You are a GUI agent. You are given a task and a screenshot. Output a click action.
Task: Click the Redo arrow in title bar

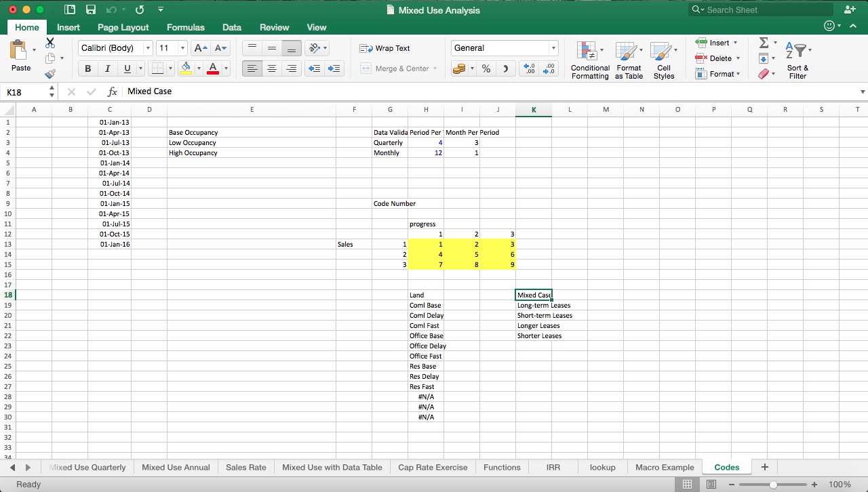coord(140,9)
